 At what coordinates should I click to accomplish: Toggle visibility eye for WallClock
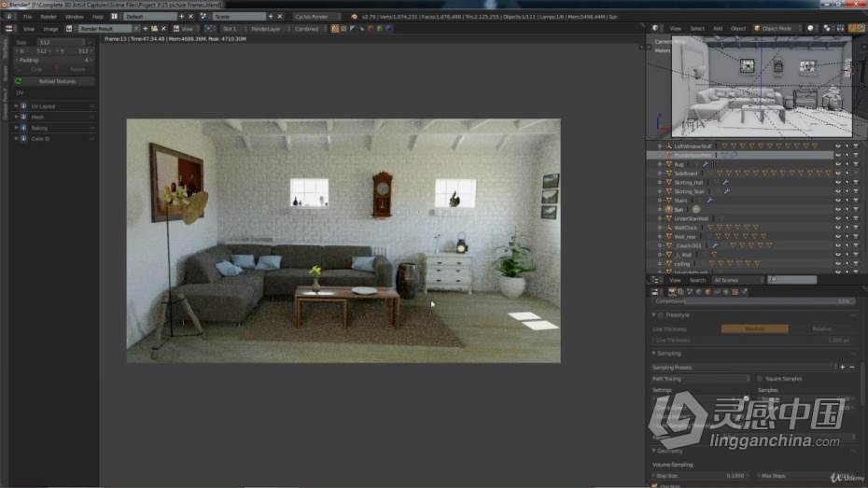click(x=837, y=228)
